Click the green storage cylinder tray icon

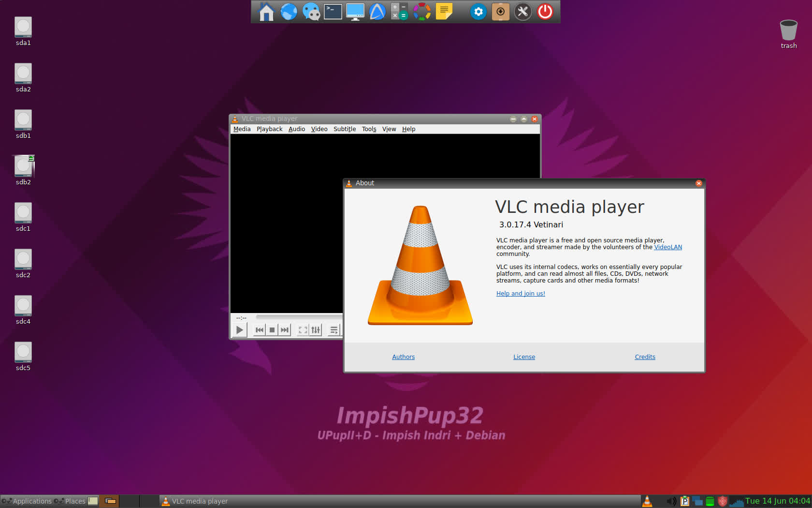pos(710,501)
